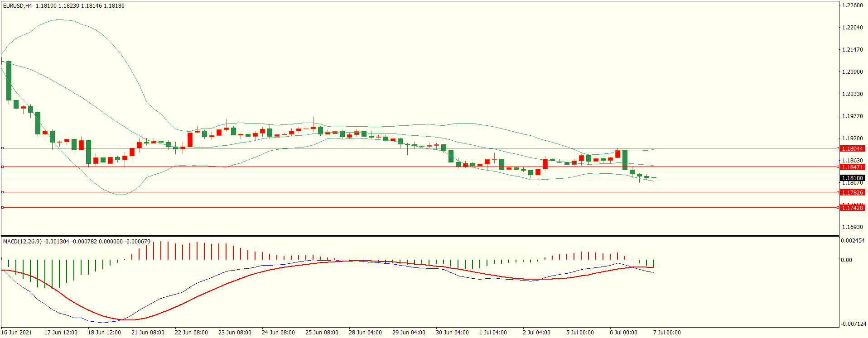Click the 28 Jun 04:00 time label

tap(365, 333)
